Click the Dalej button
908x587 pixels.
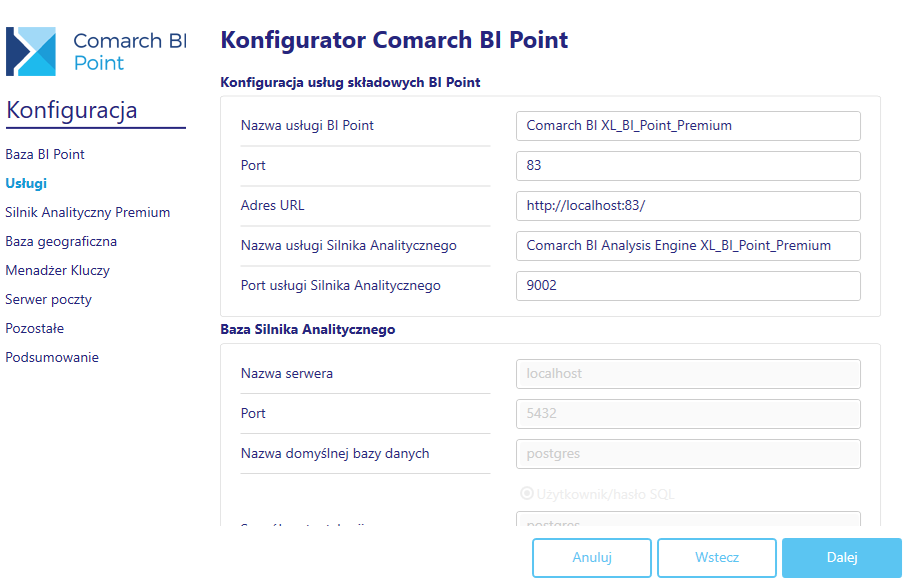tap(842, 557)
